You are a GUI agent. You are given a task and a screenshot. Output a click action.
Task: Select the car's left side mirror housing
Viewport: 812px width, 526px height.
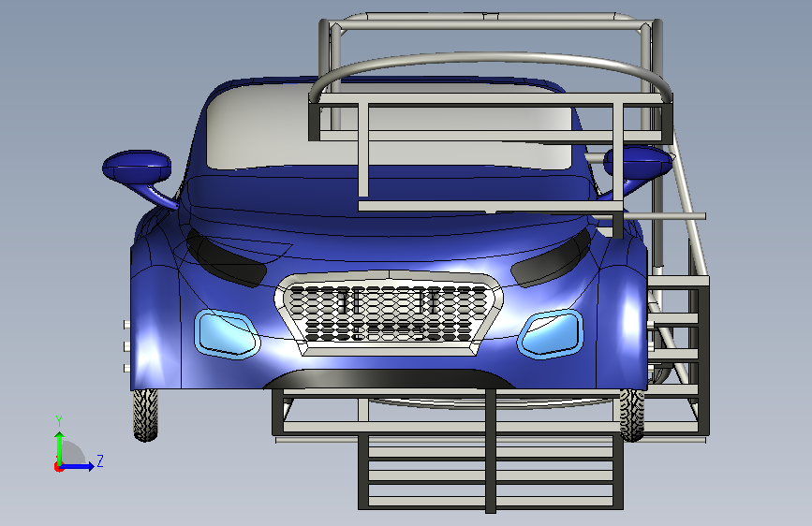pyautogui.click(x=138, y=167)
